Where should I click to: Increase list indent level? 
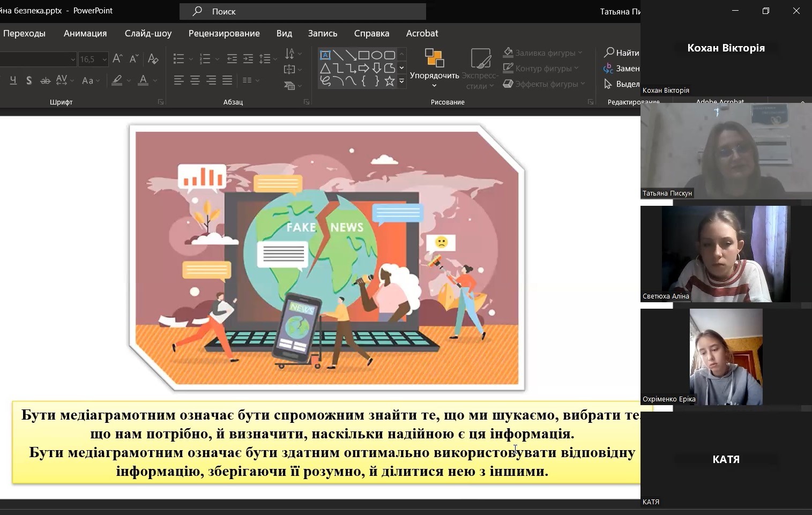(248, 59)
